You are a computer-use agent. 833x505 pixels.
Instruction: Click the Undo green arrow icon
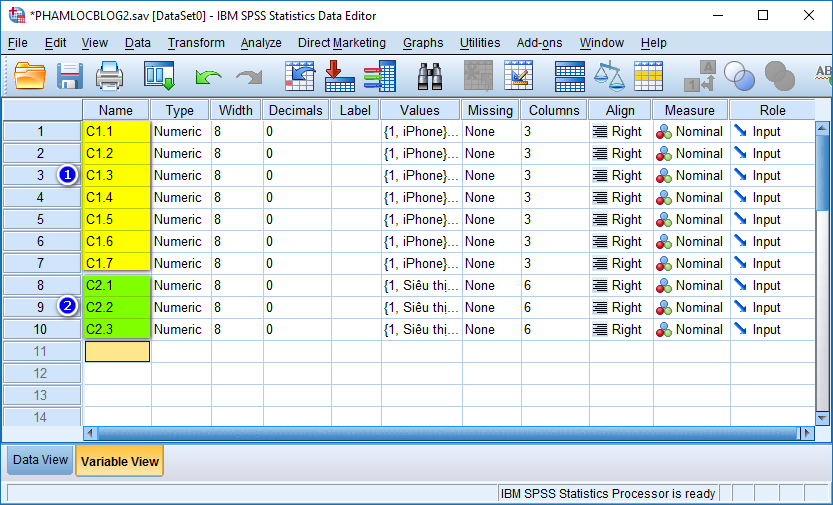click(208, 76)
